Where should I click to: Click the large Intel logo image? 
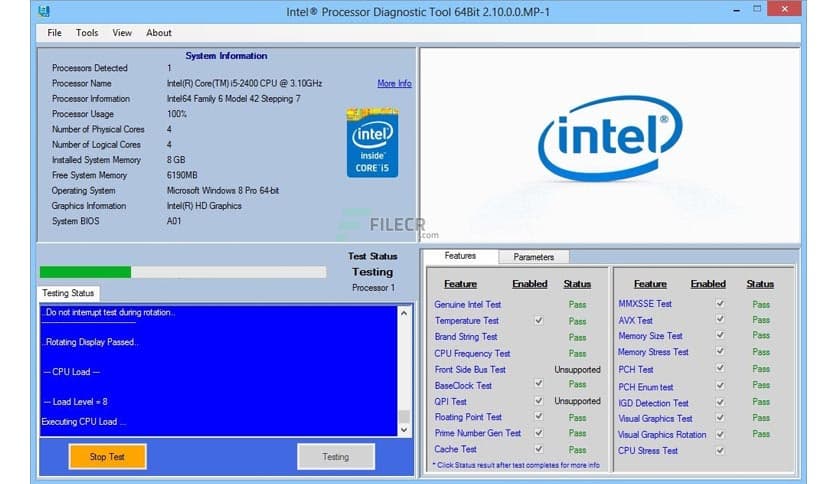(x=610, y=139)
